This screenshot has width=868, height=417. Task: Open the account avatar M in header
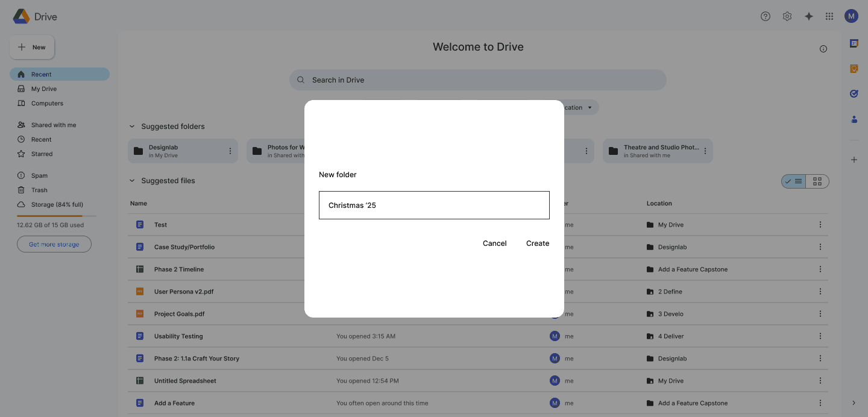tap(851, 16)
